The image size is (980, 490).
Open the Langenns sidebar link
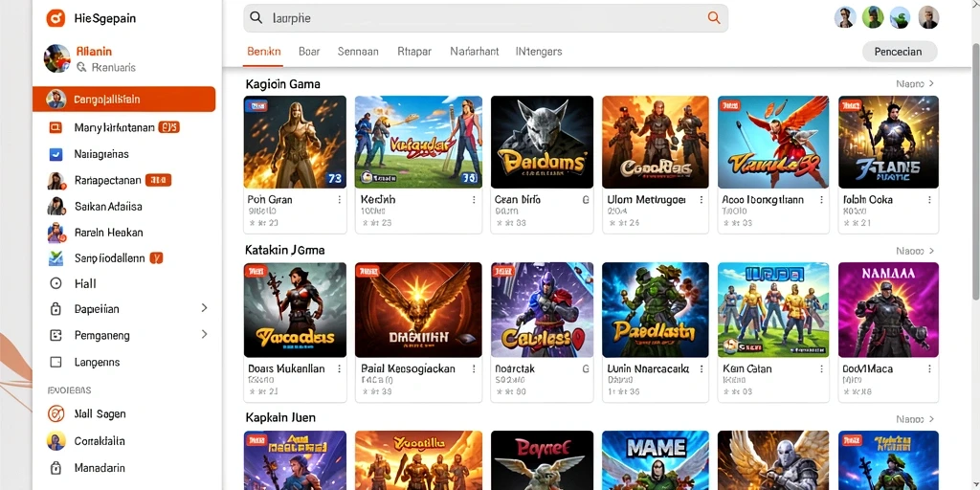pyautogui.click(x=97, y=362)
